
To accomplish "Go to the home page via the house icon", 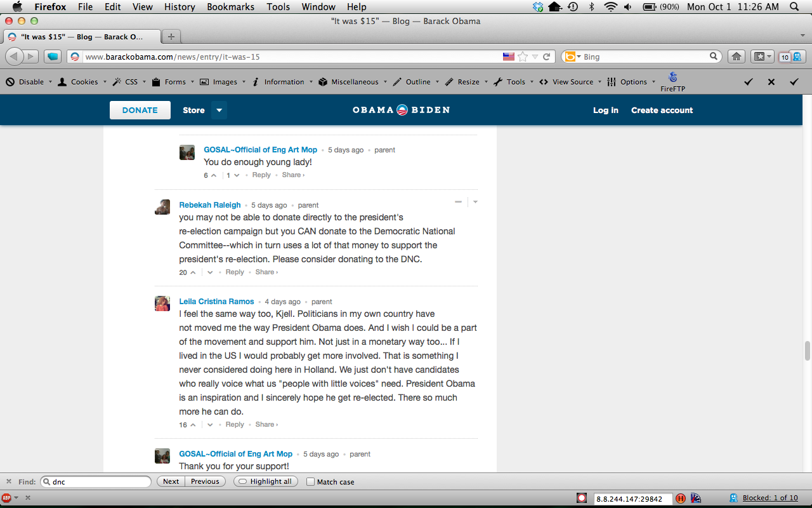I will [x=737, y=57].
